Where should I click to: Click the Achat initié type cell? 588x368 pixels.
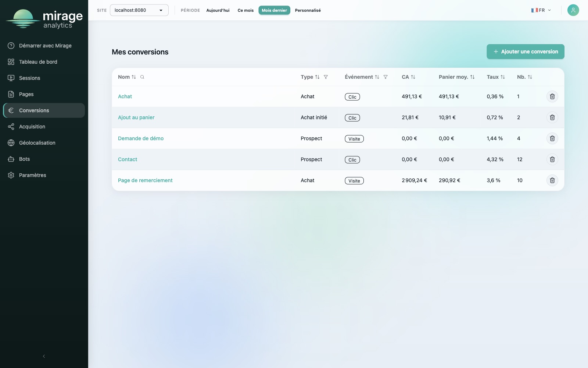tap(314, 117)
